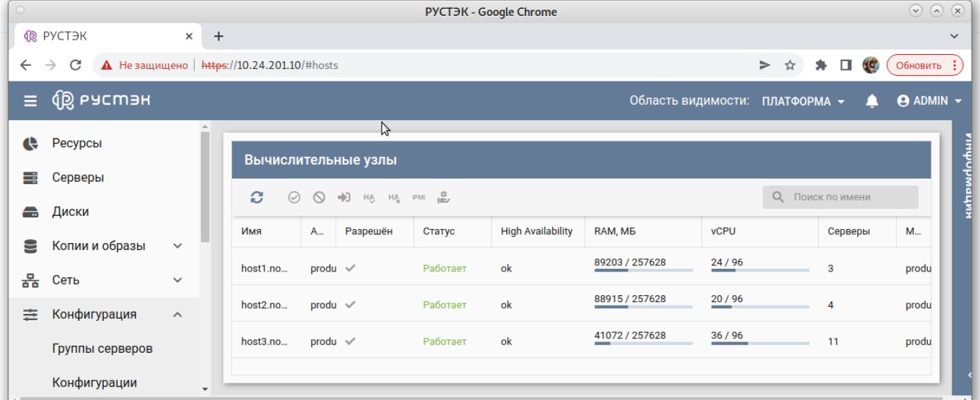The height and width of the screenshot is (400, 980).
Task: Go to Группы серверов
Action: (102, 349)
